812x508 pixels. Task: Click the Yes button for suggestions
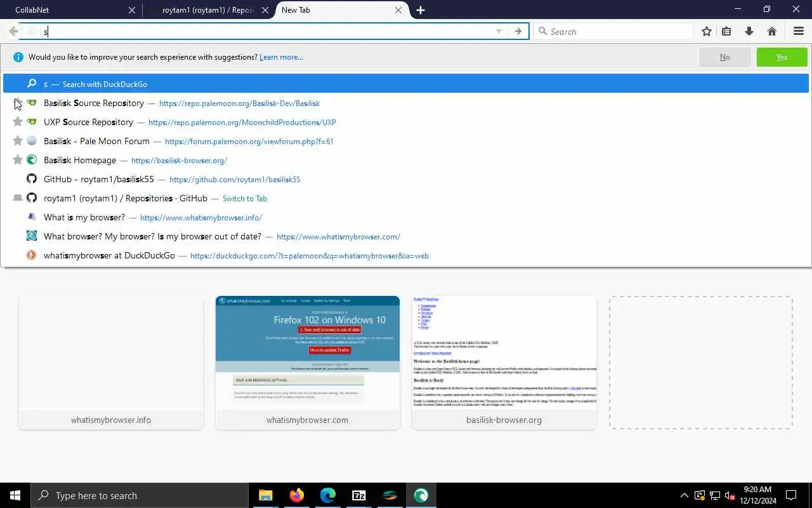click(x=782, y=57)
